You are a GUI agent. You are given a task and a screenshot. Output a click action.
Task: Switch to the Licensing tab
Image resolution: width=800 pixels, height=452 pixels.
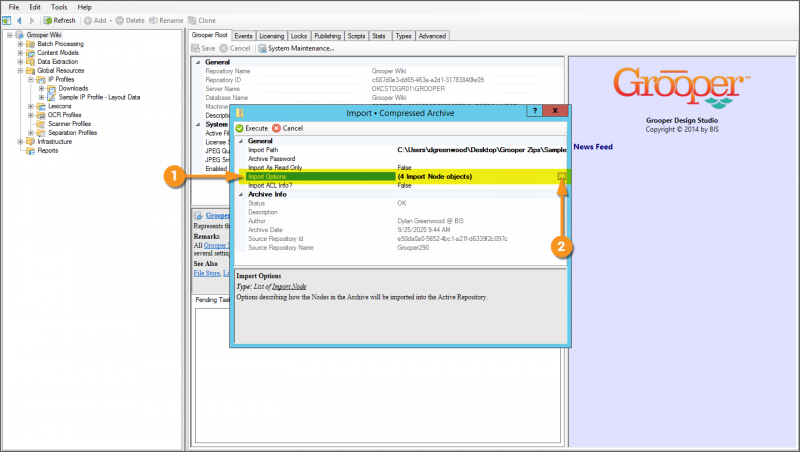point(271,36)
